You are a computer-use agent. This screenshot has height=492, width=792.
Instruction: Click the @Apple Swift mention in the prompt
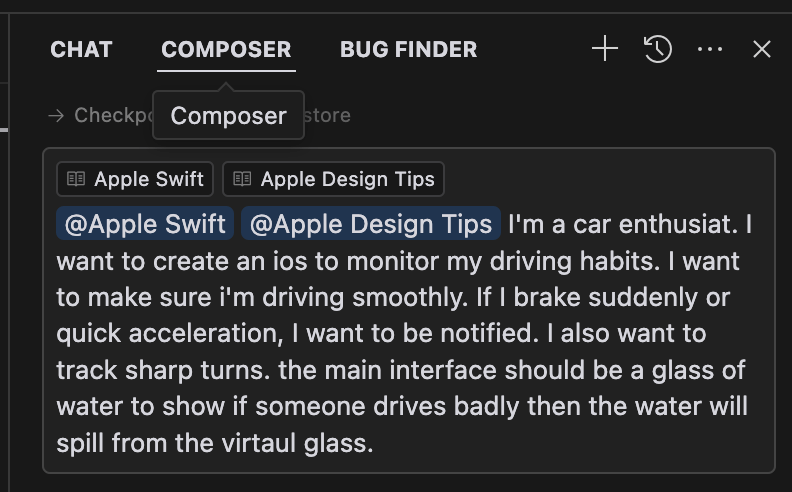145,224
